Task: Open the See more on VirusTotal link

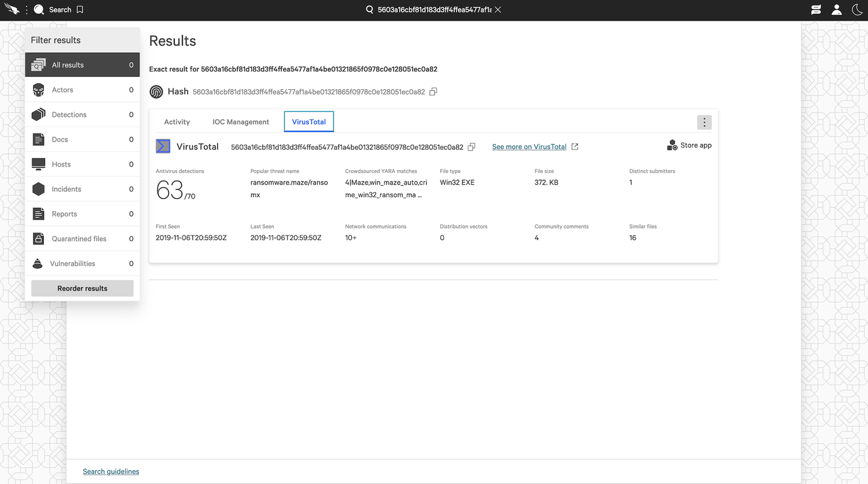Action: (528, 146)
